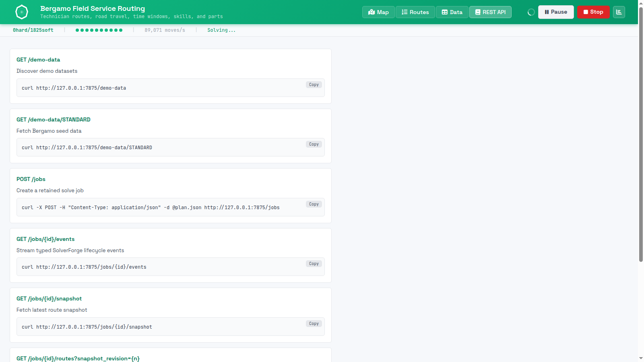
Task: Click the curl demo-data/STANDARD command text
Action: (87, 148)
